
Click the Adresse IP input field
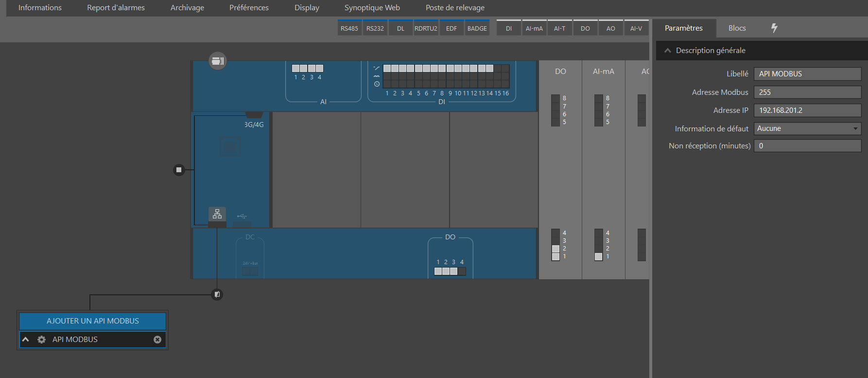click(x=807, y=110)
